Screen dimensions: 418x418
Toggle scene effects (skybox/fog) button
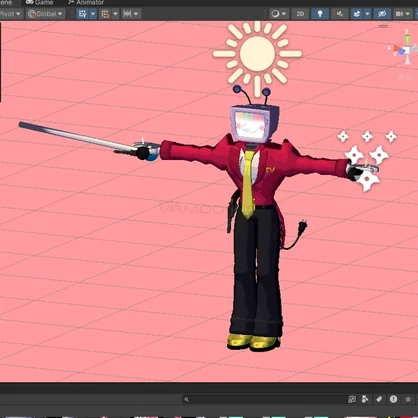[x=357, y=14]
